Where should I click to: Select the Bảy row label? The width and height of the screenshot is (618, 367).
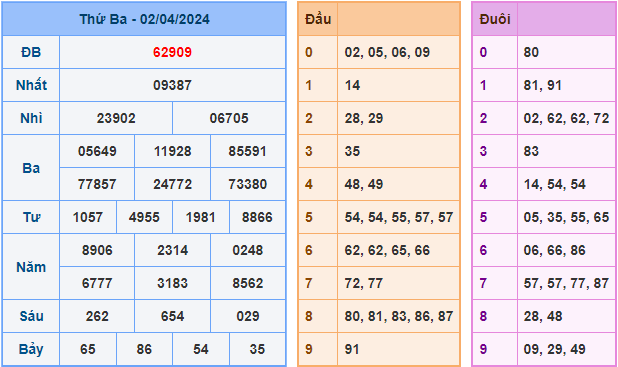coord(31,349)
